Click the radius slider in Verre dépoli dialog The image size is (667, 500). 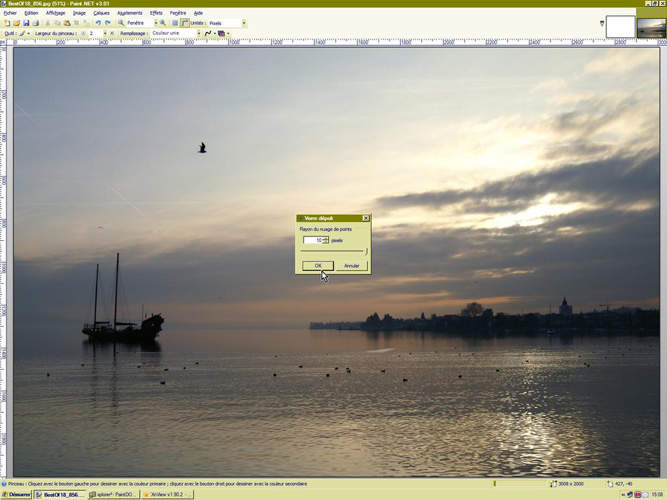coord(335,252)
